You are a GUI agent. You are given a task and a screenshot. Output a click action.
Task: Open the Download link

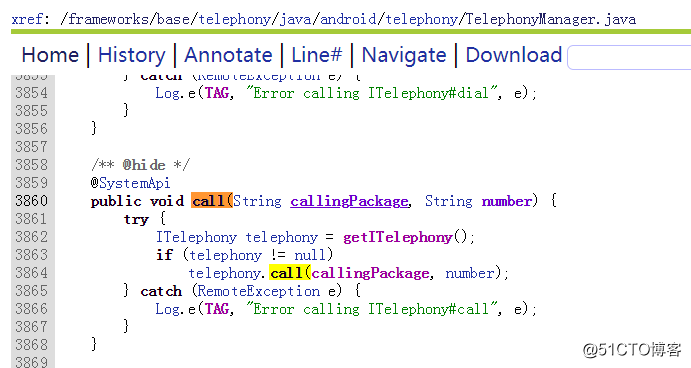[514, 56]
